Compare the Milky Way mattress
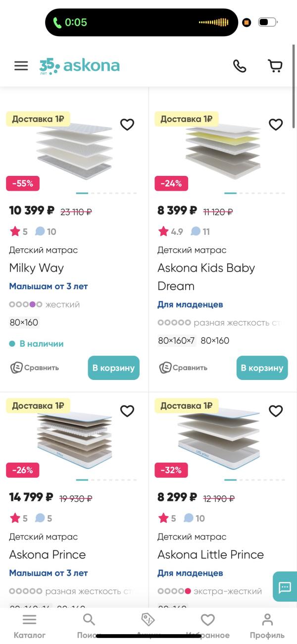 pos(35,368)
